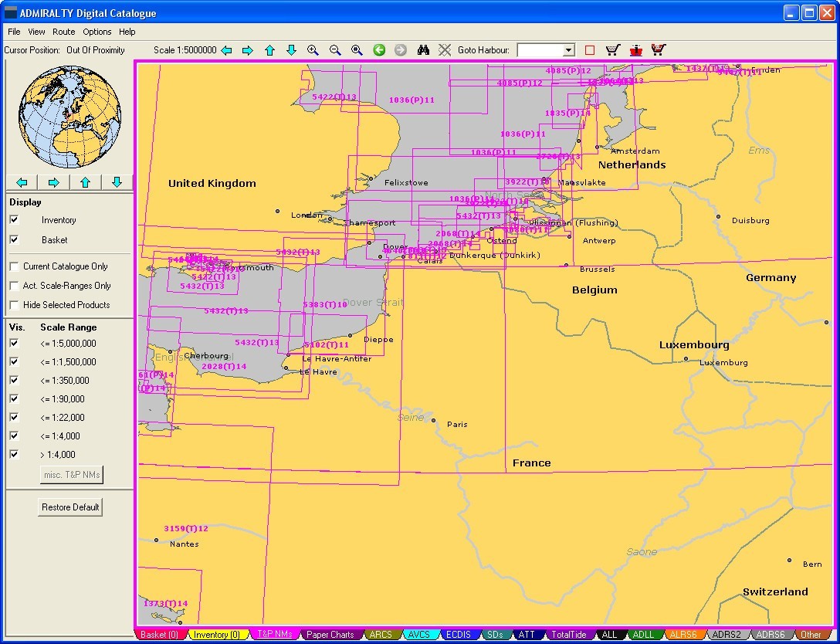
Task: Enable Act. Scale-Ranges Only
Action: tap(15, 286)
